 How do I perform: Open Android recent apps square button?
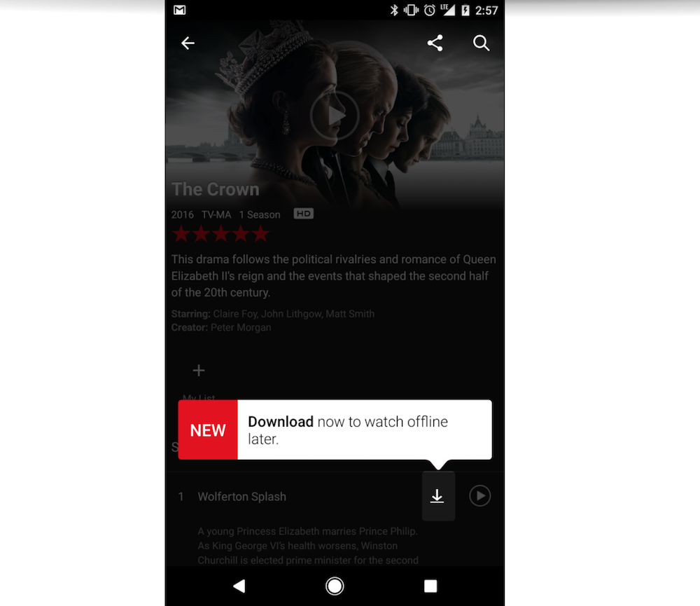coord(430,586)
